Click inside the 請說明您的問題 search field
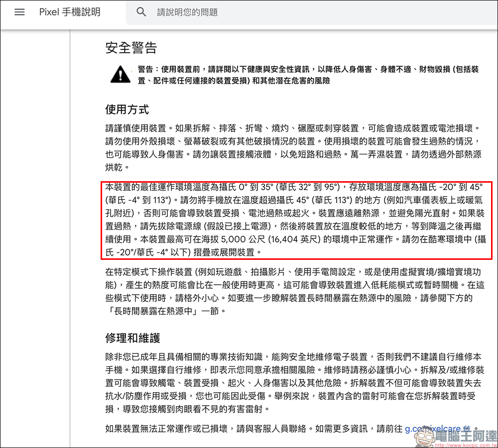The height and width of the screenshot is (448, 498). coord(199,11)
